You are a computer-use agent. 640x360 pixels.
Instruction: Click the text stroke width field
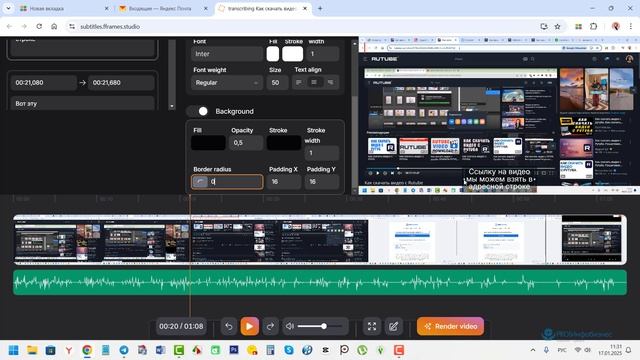point(322,54)
